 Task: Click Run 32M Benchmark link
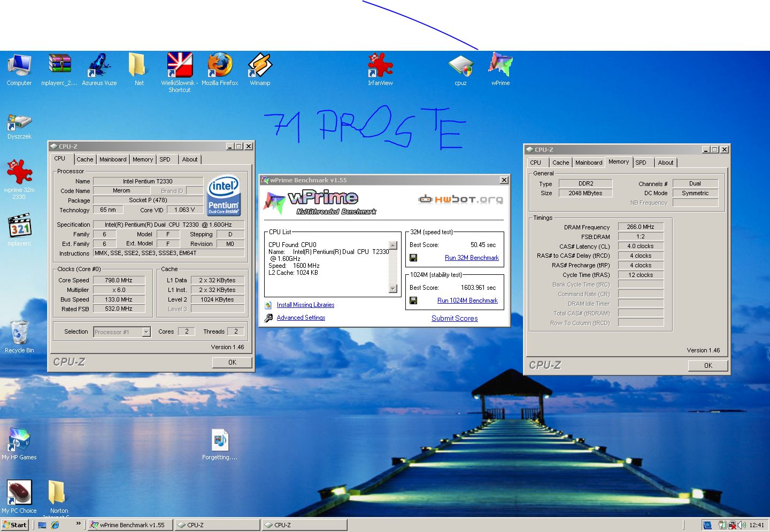[472, 258]
